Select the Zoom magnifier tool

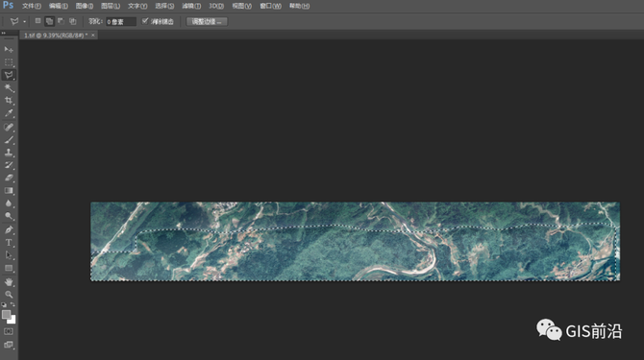[x=9, y=295]
